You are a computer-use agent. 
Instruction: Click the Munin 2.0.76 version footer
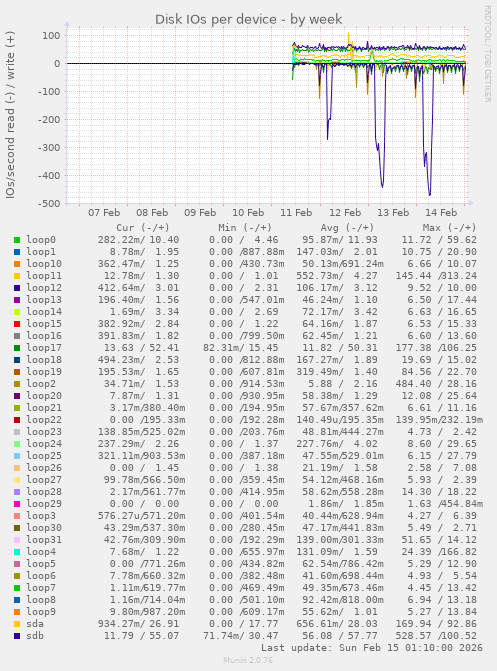(248, 660)
